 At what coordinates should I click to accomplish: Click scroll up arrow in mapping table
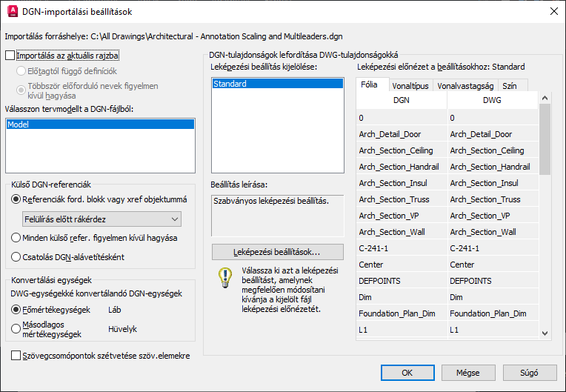[x=545, y=98]
